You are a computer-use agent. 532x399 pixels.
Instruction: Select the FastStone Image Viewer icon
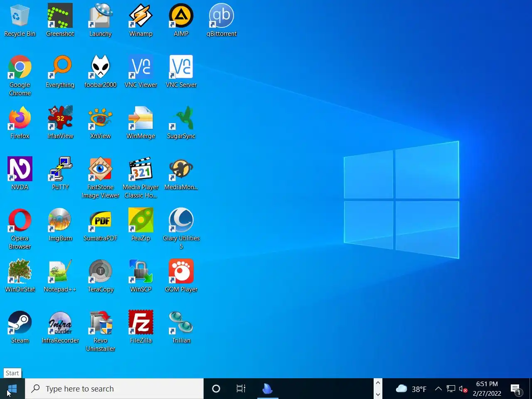(100, 178)
